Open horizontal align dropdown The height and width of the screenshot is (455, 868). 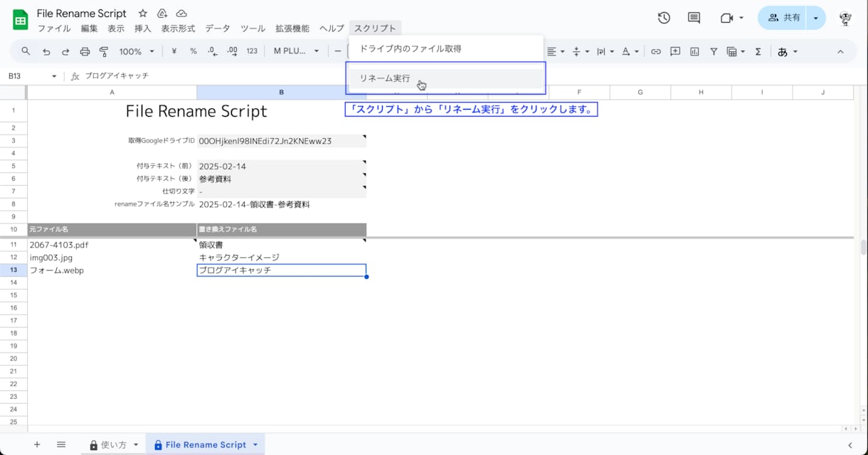click(556, 51)
